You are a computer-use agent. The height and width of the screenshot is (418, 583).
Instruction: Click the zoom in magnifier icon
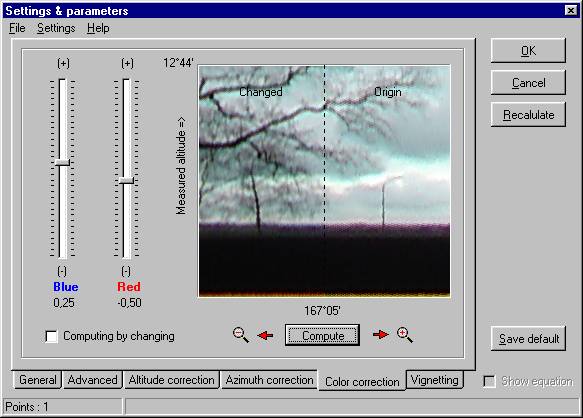(x=405, y=335)
